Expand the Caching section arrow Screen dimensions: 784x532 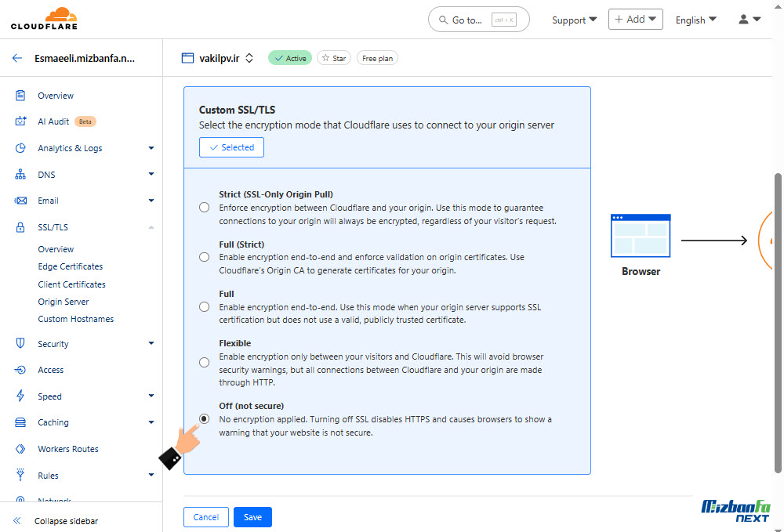(x=151, y=422)
